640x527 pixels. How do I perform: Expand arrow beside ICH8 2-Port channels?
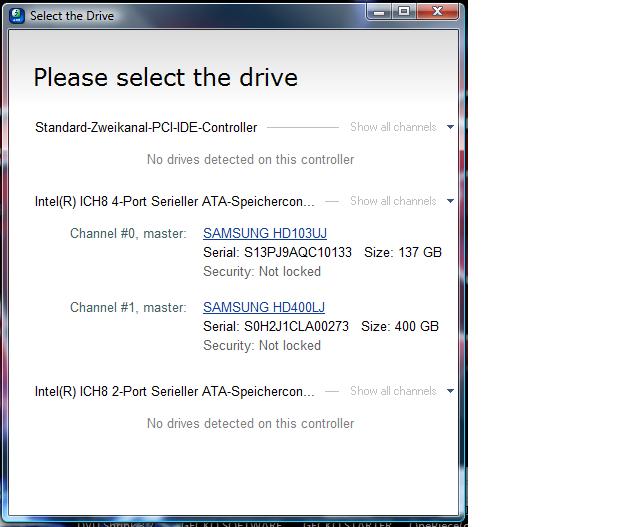[x=450, y=391]
